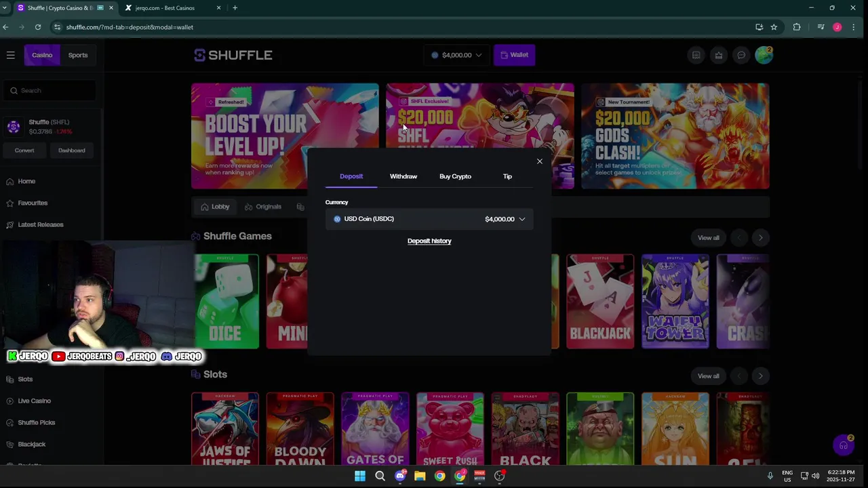This screenshot has height=488, width=868.
Task: Show next Slots with right arrow
Action: [760, 376]
